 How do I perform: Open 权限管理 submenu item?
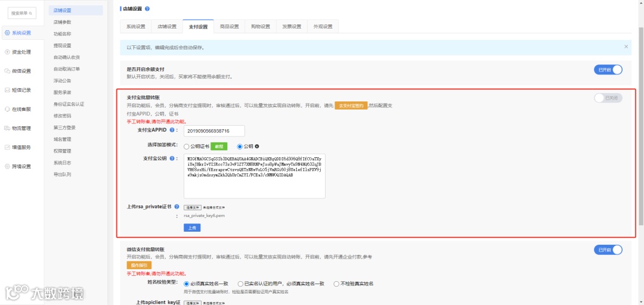point(63,151)
